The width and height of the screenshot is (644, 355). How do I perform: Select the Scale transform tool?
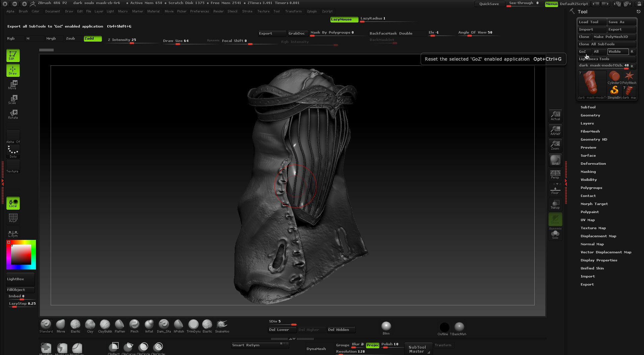(x=13, y=99)
